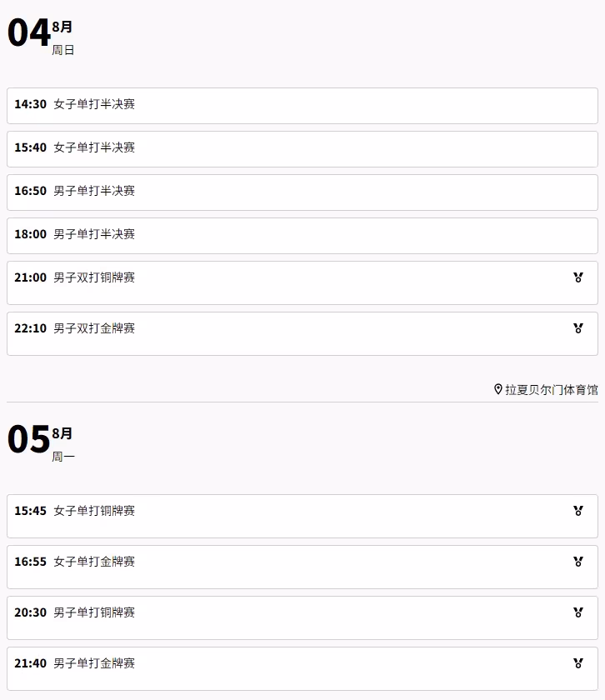Open the 21:00 男子双打铜牌赛 session
605x700 pixels.
pos(302,283)
